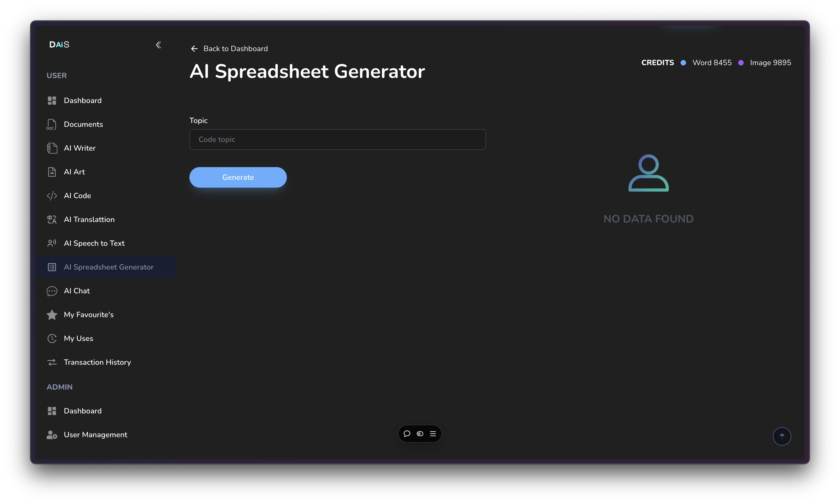Viewport: 840px width, 504px height.
Task: Open hamburger menu in floating toolbar
Action: (x=433, y=434)
